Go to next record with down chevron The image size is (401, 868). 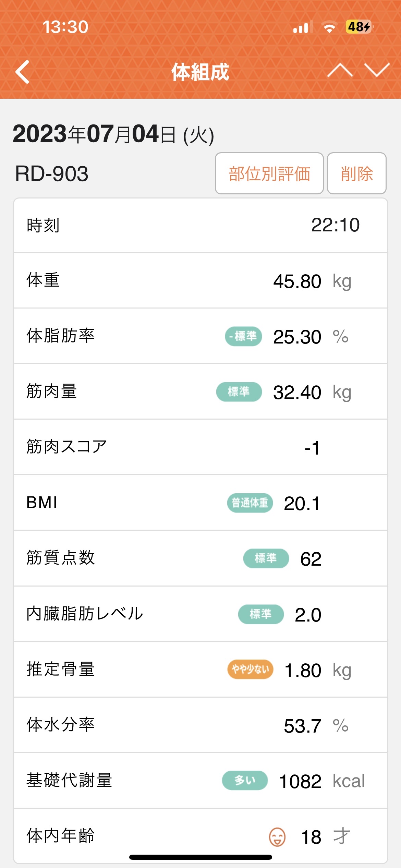(377, 70)
